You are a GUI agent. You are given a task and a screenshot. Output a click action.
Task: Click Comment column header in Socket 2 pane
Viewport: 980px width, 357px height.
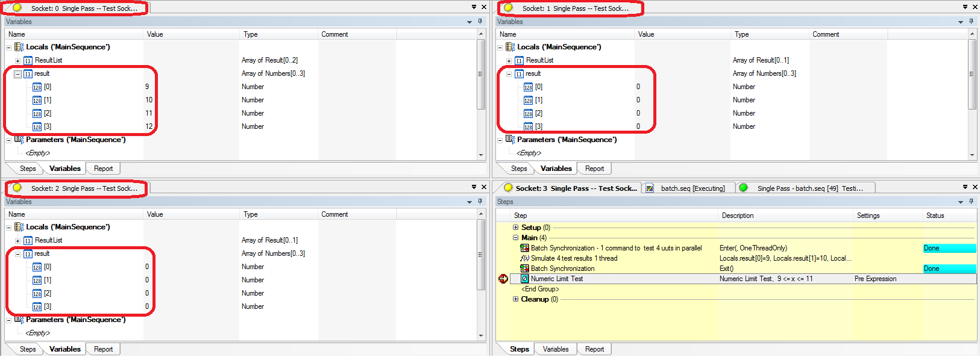[x=357, y=214]
